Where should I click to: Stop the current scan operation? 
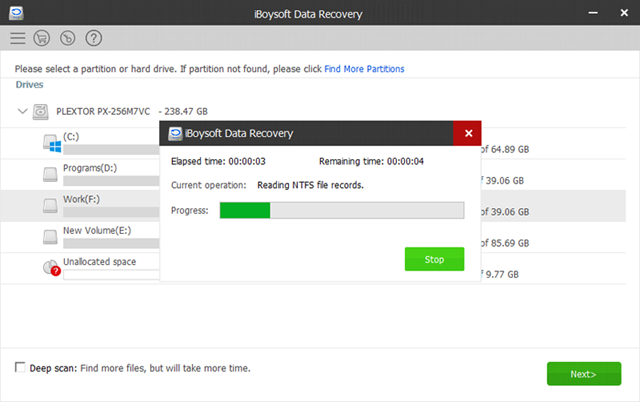pos(434,259)
